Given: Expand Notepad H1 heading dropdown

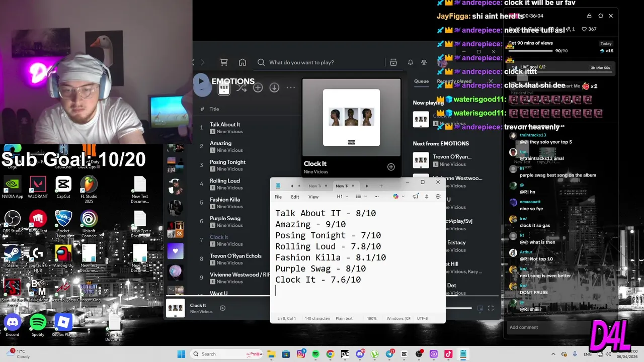Looking at the screenshot, I should coord(343,197).
